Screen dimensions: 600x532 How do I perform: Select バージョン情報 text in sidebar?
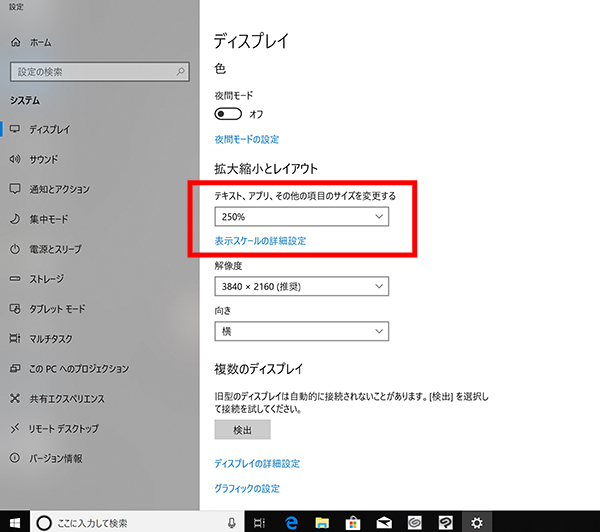pos(56,459)
